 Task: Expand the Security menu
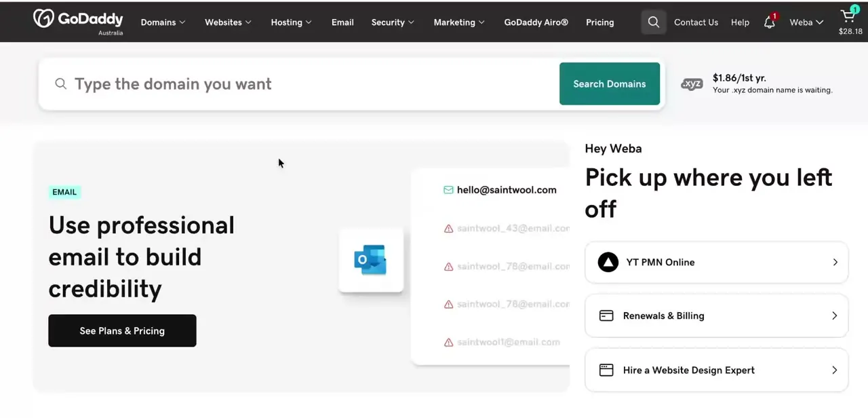[393, 22]
